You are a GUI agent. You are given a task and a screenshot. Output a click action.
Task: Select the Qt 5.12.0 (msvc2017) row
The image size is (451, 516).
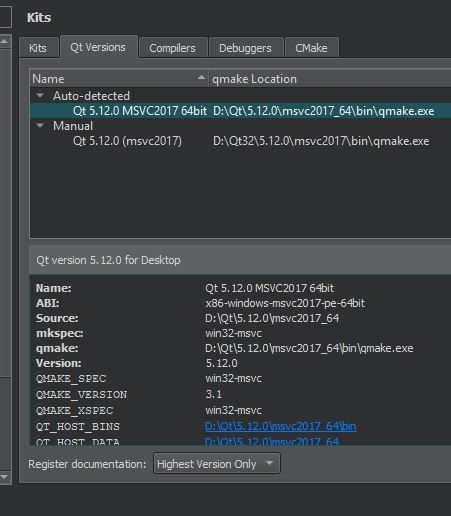tap(240, 141)
